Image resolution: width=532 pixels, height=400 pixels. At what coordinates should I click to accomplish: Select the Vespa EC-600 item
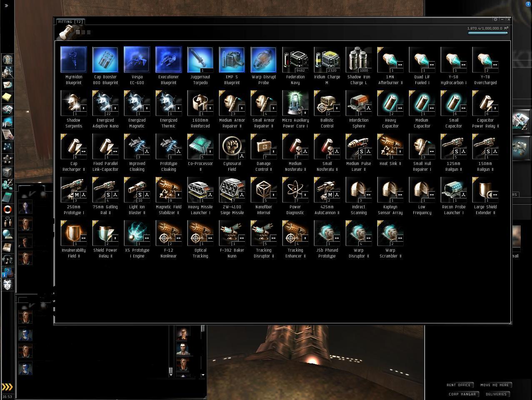[137, 65]
